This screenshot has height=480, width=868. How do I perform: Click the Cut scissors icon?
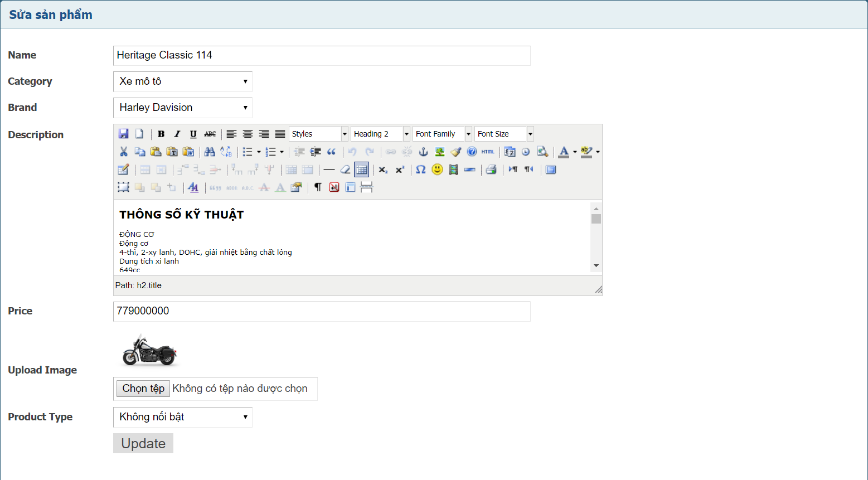(124, 152)
